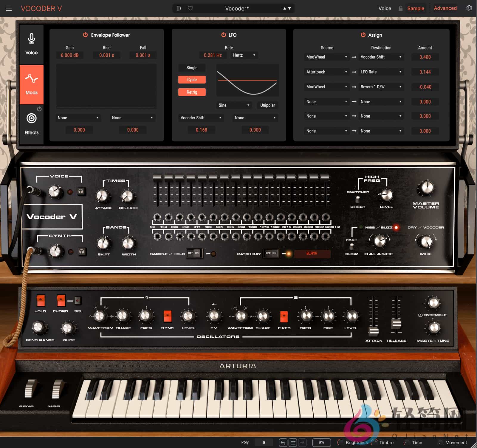Open the main hamburger menu
Image resolution: width=477 pixels, height=448 pixels.
[x=9, y=8]
